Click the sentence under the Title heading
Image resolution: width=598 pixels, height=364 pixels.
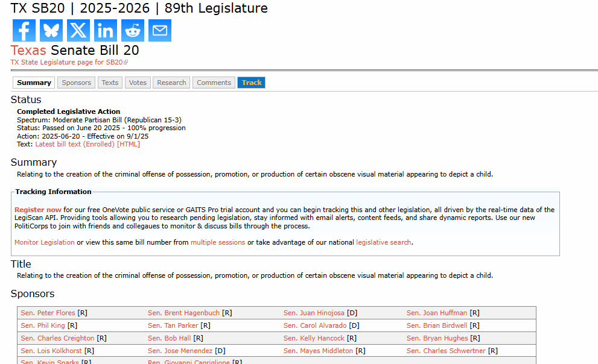click(255, 275)
